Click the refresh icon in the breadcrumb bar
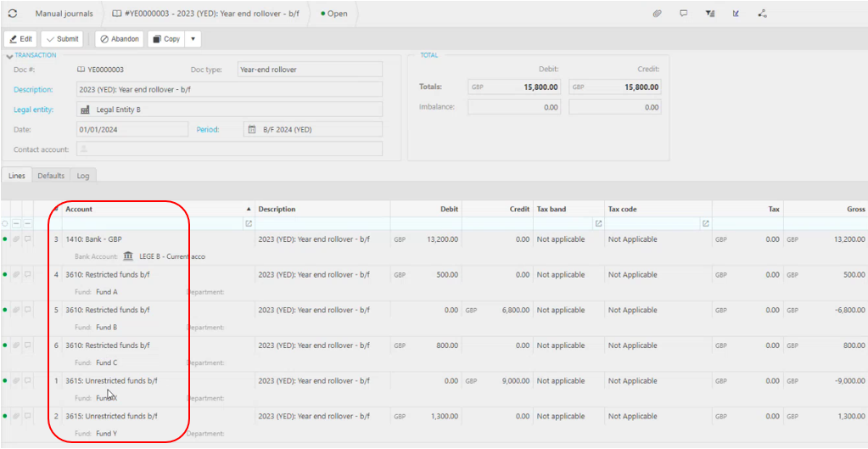This screenshot has height=449, width=868. pos(12,14)
